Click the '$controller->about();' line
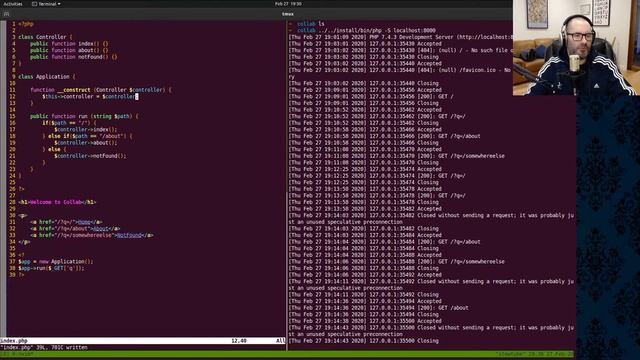640x360 pixels. [85, 143]
